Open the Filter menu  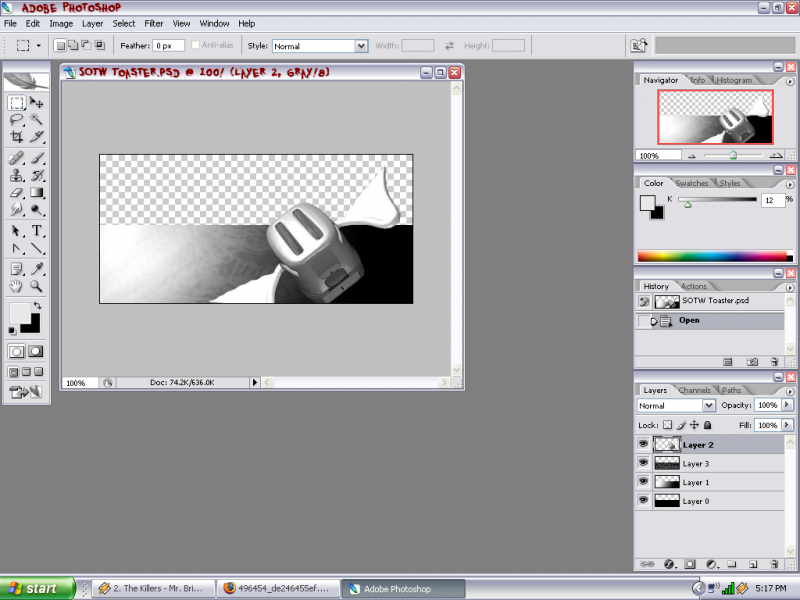(x=154, y=23)
